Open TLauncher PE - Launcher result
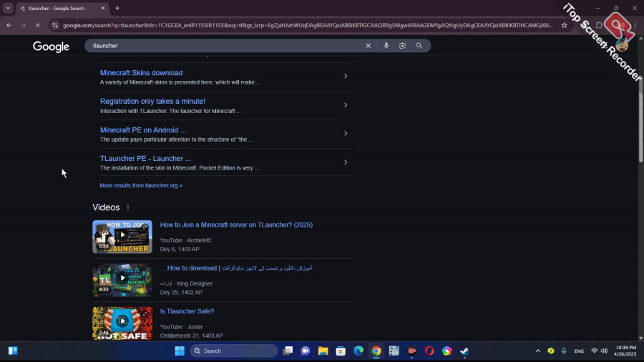Image resolution: width=644 pixels, height=362 pixels. [x=145, y=158]
